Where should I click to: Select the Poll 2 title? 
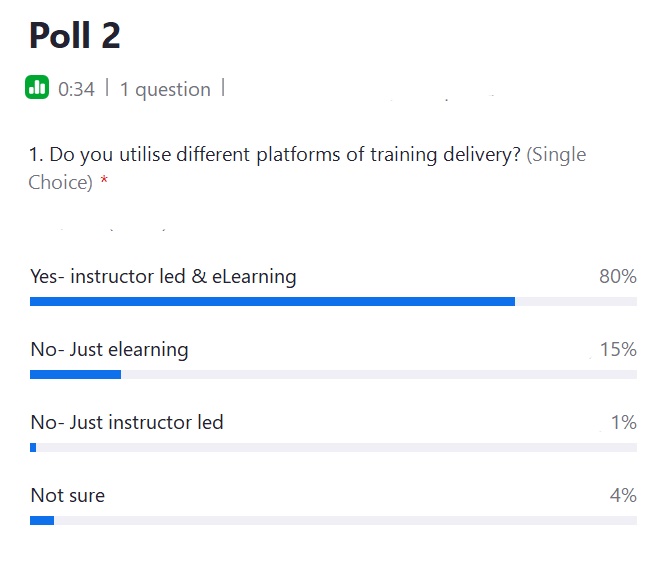pos(75,36)
